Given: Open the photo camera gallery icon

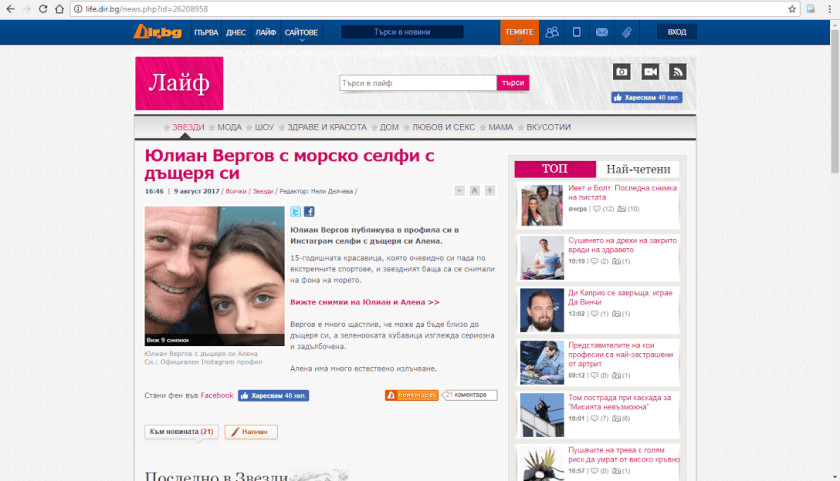Looking at the screenshot, I should pos(621,71).
